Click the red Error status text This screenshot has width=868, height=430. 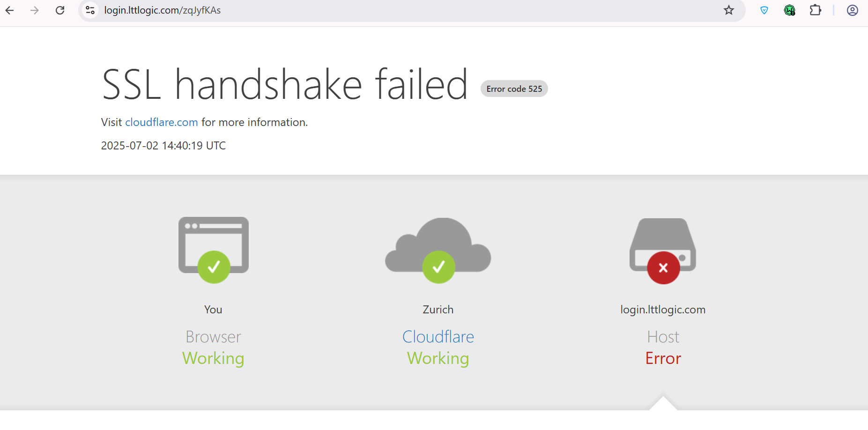pyautogui.click(x=663, y=358)
